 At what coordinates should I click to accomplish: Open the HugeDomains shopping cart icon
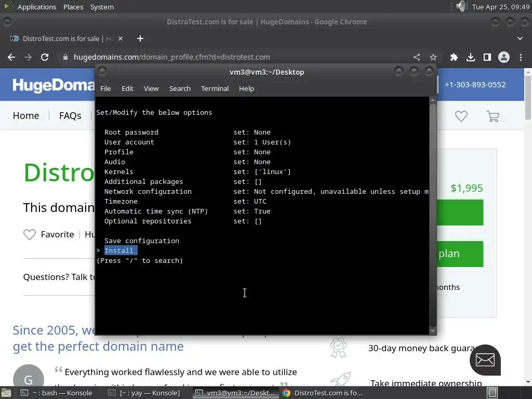point(493,116)
